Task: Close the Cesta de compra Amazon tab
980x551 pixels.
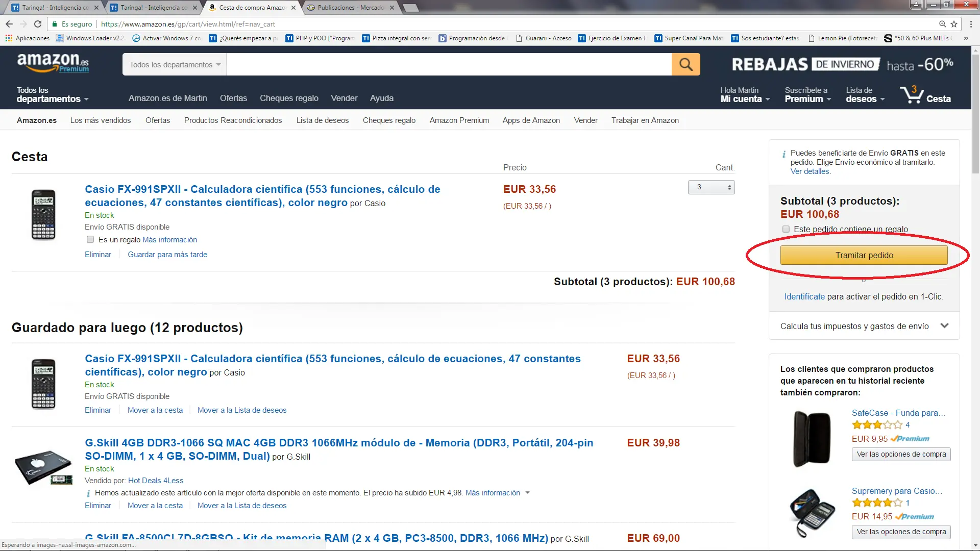Action: 293,8
